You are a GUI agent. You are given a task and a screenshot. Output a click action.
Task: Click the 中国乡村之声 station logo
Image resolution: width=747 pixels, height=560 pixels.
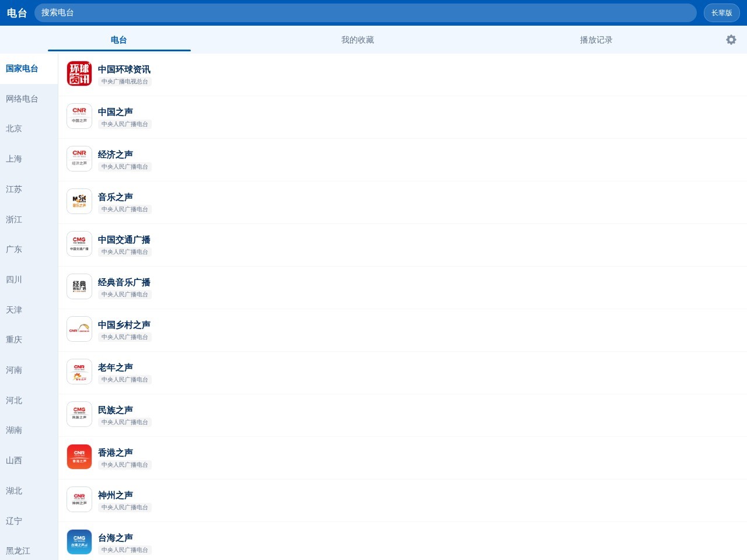[x=79, y=329]
